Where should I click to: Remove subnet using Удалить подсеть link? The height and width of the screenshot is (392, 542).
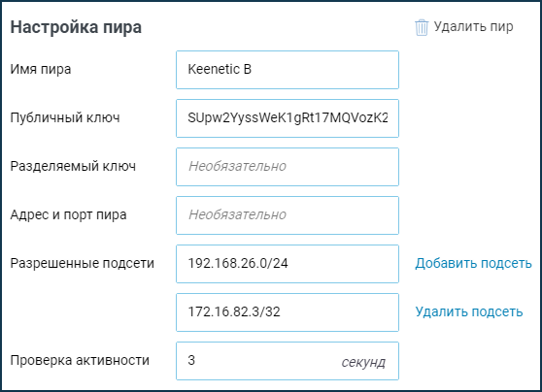coord(469,311)
